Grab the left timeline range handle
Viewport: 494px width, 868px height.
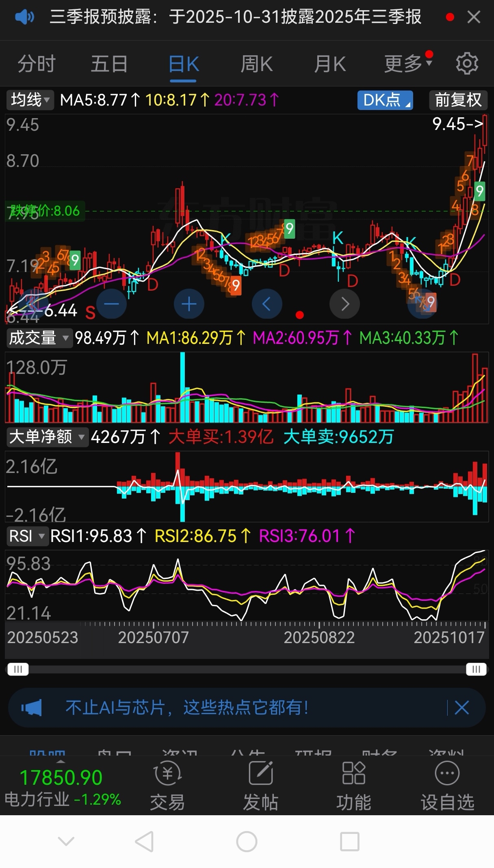point(18,669)
